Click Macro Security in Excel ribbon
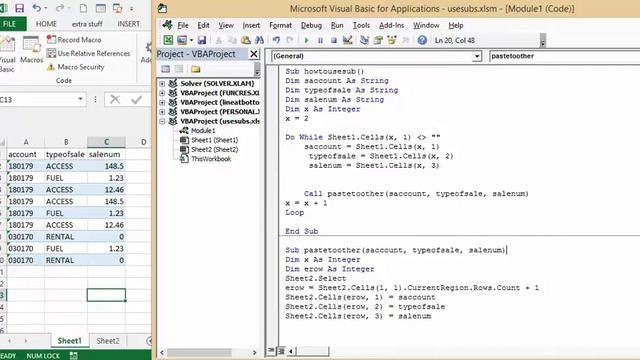 (76, 67)
